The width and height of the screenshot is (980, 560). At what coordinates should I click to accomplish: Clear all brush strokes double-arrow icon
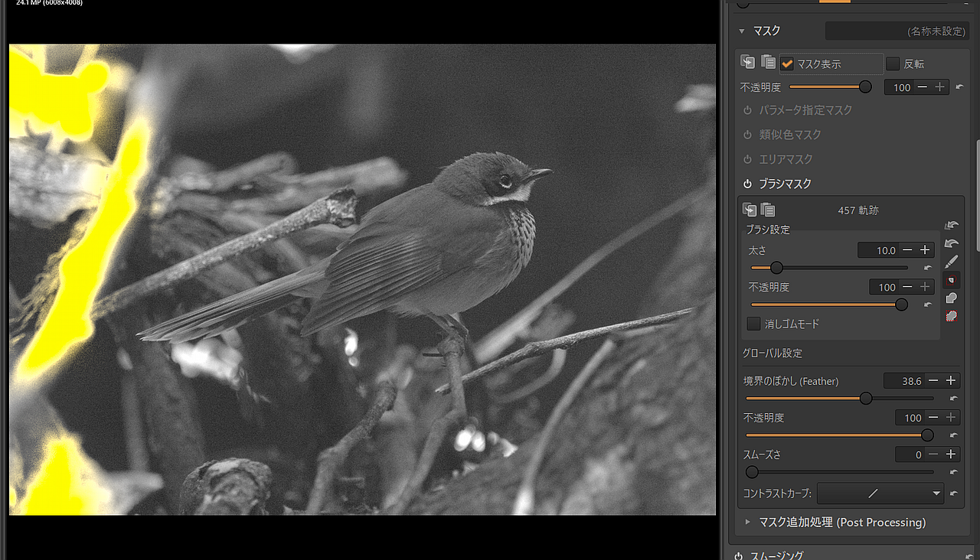point(952,225)
